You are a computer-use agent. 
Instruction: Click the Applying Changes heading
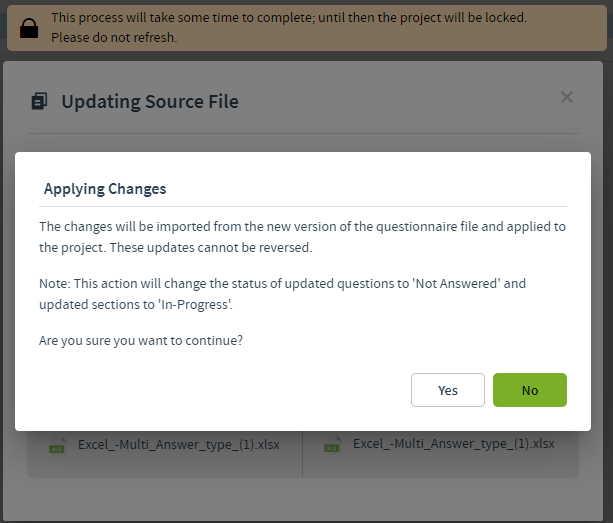point(105,189)
